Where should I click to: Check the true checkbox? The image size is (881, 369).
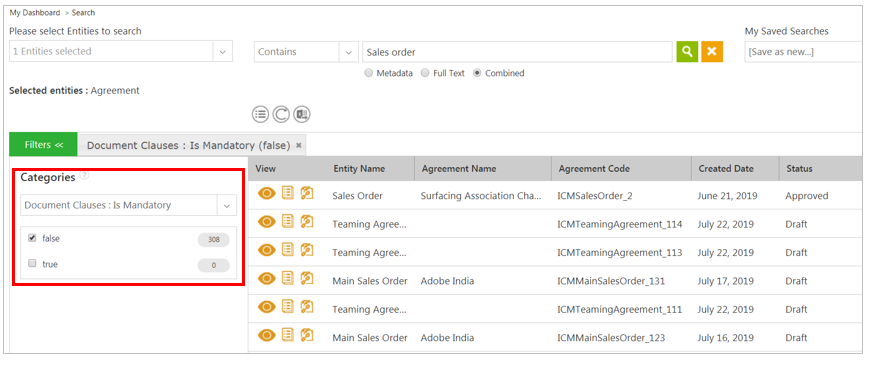(x=32, y=263)
